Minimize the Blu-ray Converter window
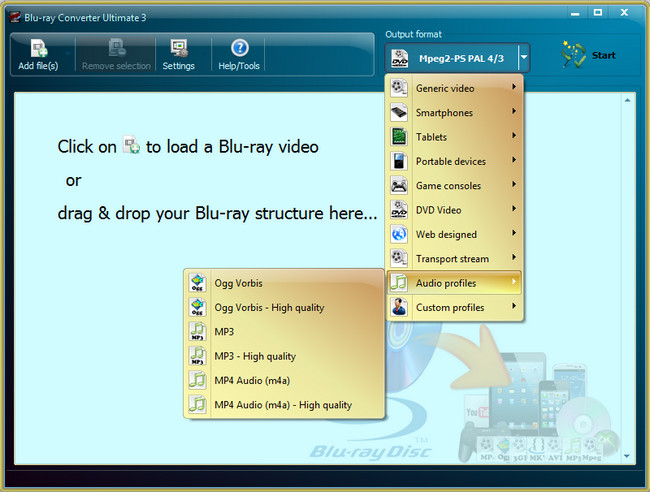The width and height of the screenshot is (650, 492). (575, 14)
